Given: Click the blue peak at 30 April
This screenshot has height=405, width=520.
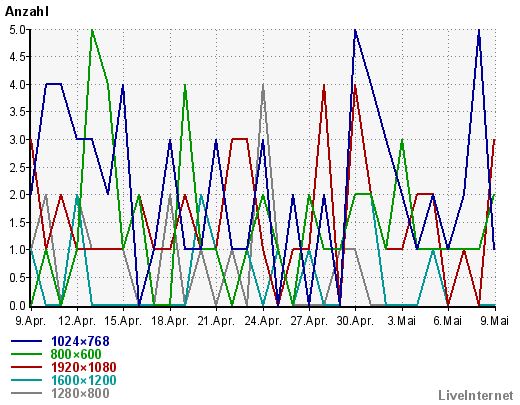Looking at the screenshot, I should coord(355,31).
